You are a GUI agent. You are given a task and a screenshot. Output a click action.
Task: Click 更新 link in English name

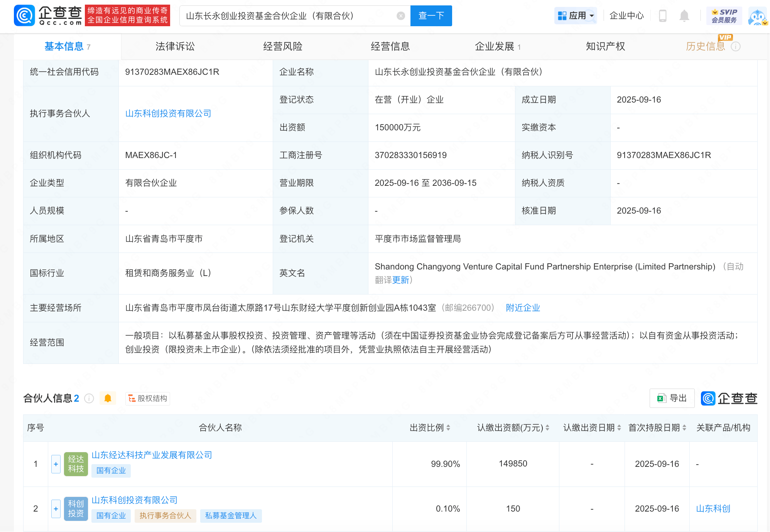pos(401,280)
